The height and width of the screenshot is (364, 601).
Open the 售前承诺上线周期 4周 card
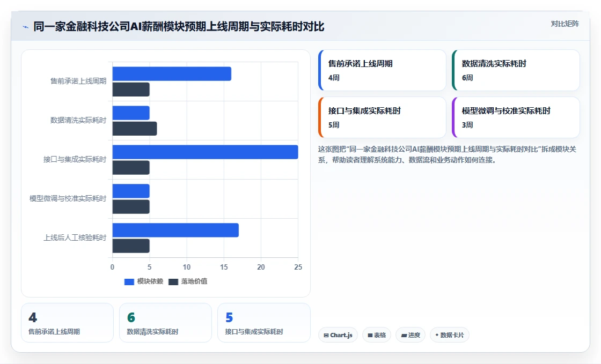tap(382, 70)
